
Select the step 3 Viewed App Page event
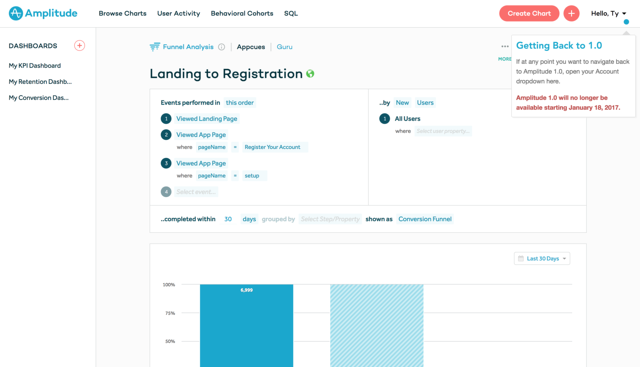201,163
